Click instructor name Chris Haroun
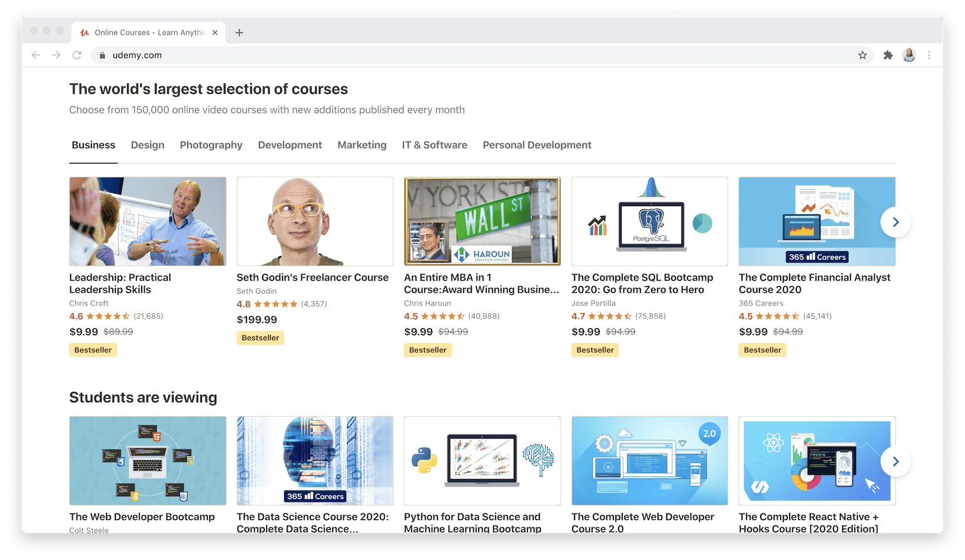The image size is (965, 560). point(428,303)
